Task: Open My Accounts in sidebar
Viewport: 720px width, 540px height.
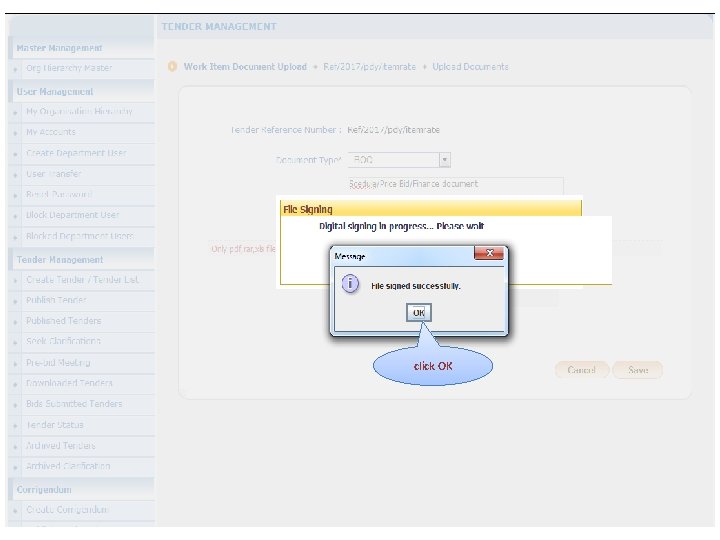Action: pyautogui.click(x=51, y=132)
